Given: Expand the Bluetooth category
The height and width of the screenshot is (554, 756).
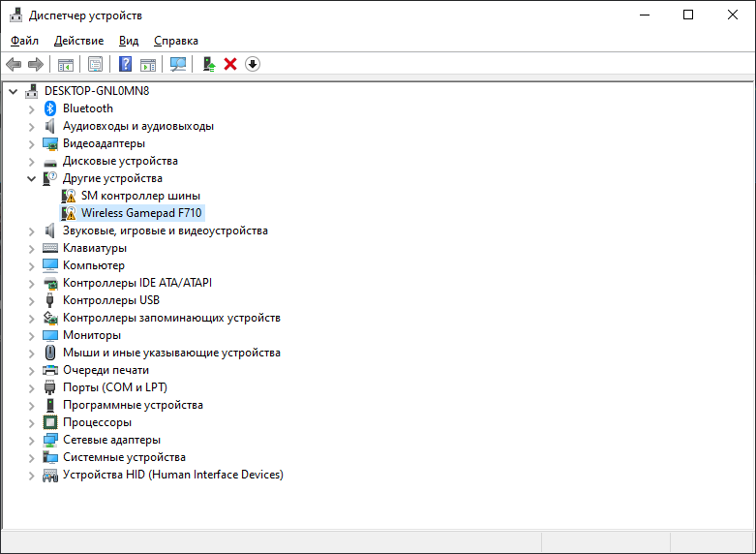Looking at the screenshot, I should point(32,108).
